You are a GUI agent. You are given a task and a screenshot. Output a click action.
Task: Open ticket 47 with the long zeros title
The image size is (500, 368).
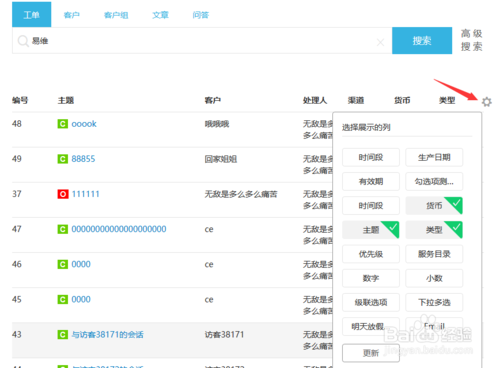pyautogui.click(x=119, y=229)
